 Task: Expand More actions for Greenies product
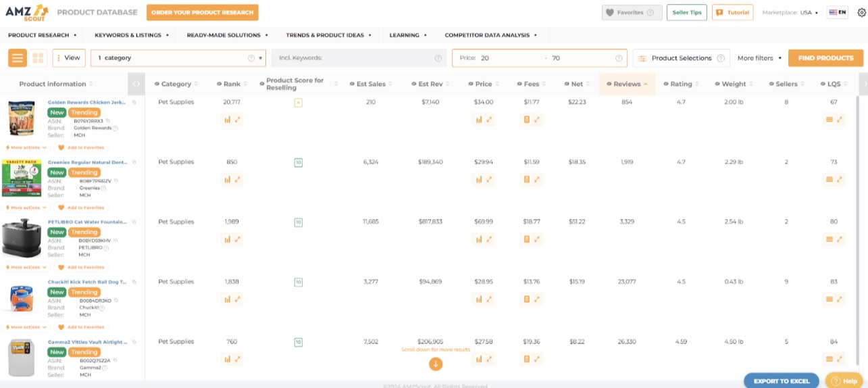[x=26, y=208]
